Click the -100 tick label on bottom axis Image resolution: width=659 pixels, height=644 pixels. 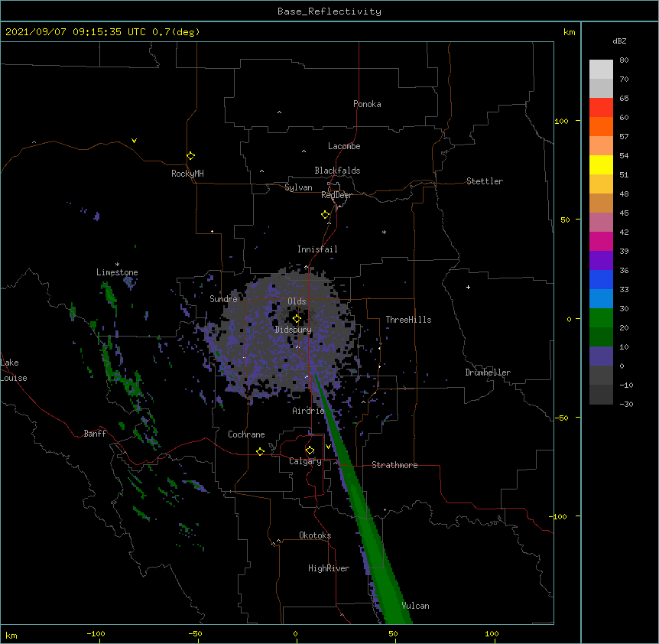coord(96,633)
